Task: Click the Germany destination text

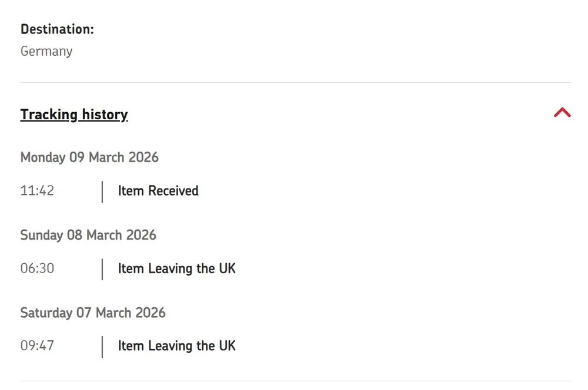Action: 46,51
